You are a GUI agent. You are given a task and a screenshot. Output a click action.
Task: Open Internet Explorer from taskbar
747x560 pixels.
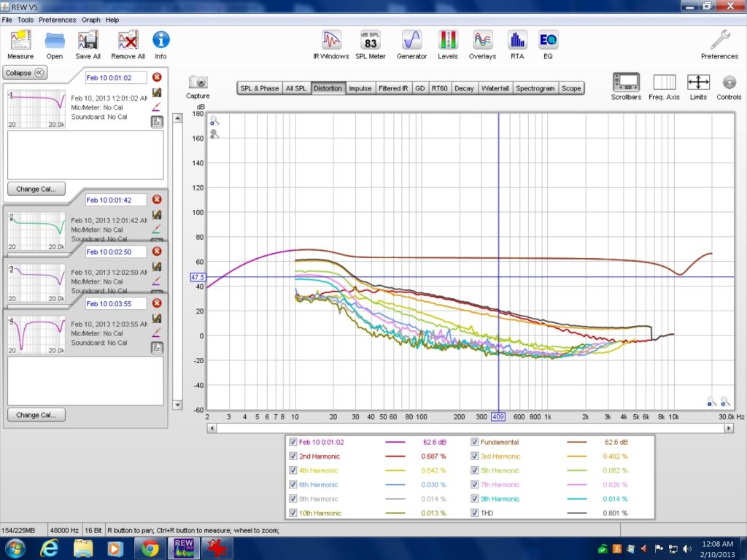[x=50, y=548]
